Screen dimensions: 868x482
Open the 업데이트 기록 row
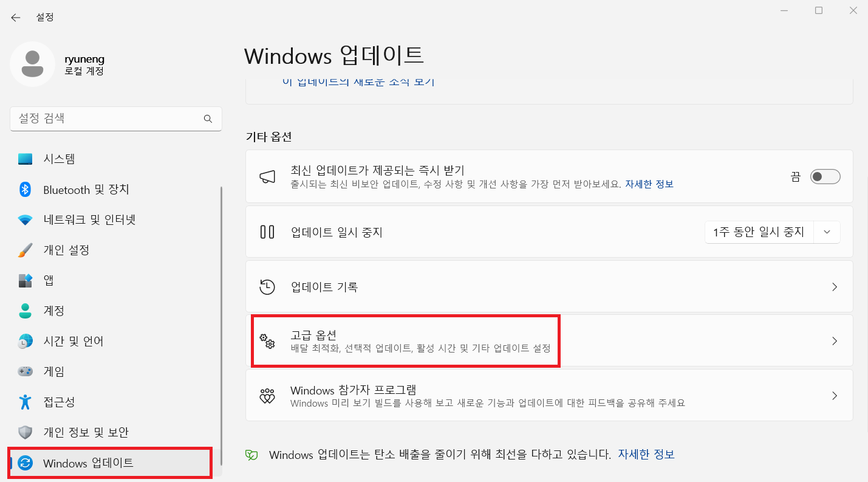pos(549,287)
